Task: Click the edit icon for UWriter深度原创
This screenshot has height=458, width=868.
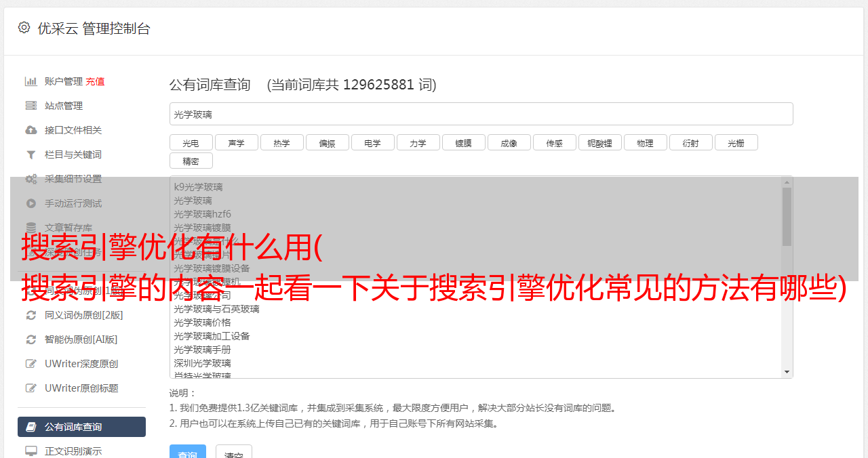Action: [x=31, y=364]
